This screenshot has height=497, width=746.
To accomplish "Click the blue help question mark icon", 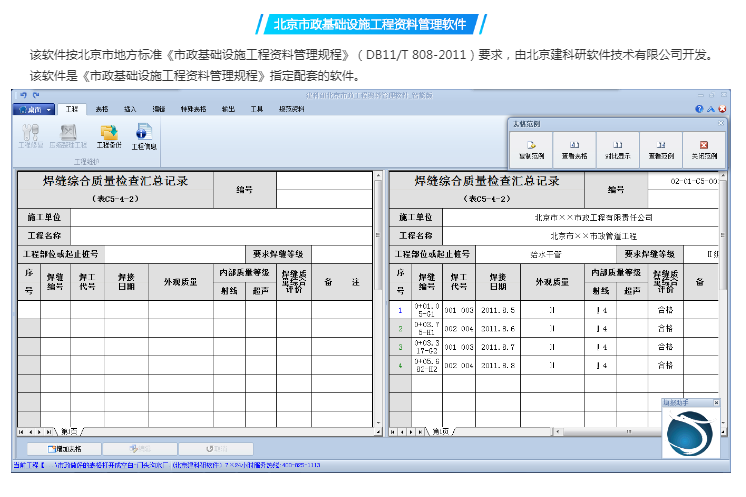I will [698, 109].
